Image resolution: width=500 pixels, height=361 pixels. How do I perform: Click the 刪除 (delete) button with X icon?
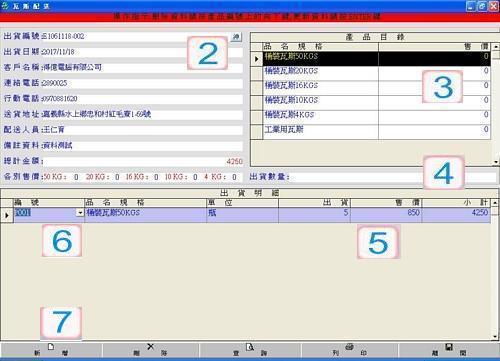click(x=151, y=350)
